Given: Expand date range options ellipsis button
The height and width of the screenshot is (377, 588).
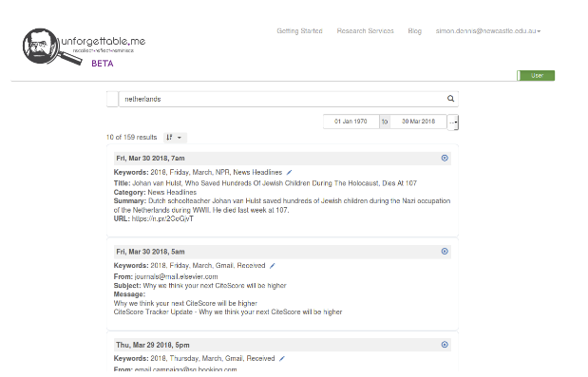Looking at the screenshot, I should point(453,123).
